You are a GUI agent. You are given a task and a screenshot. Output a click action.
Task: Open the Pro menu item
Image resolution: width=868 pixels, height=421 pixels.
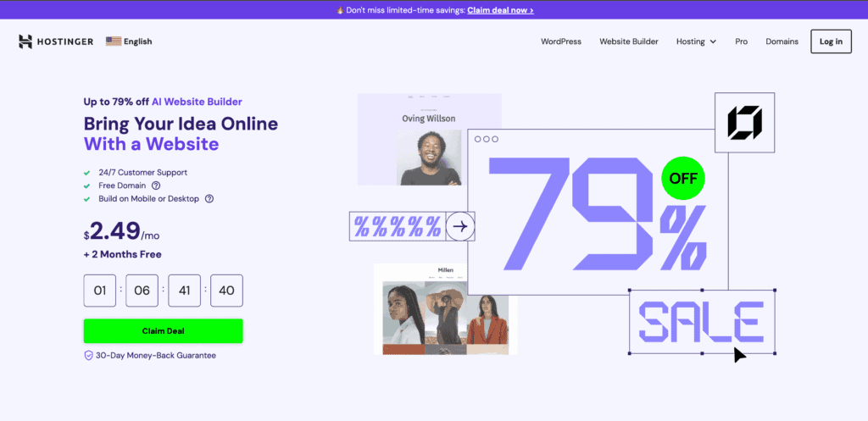741,42
